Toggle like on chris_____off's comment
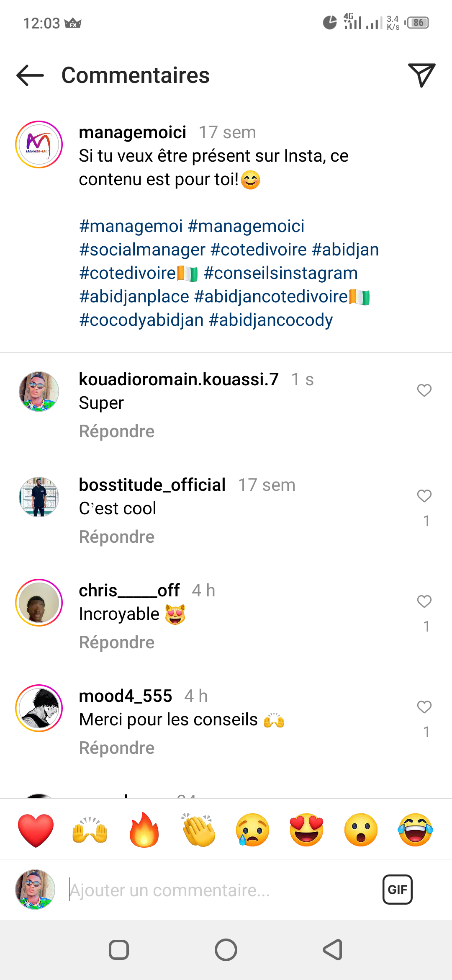The width and height of the screenshot is (452, 980). tap(424, 601)
